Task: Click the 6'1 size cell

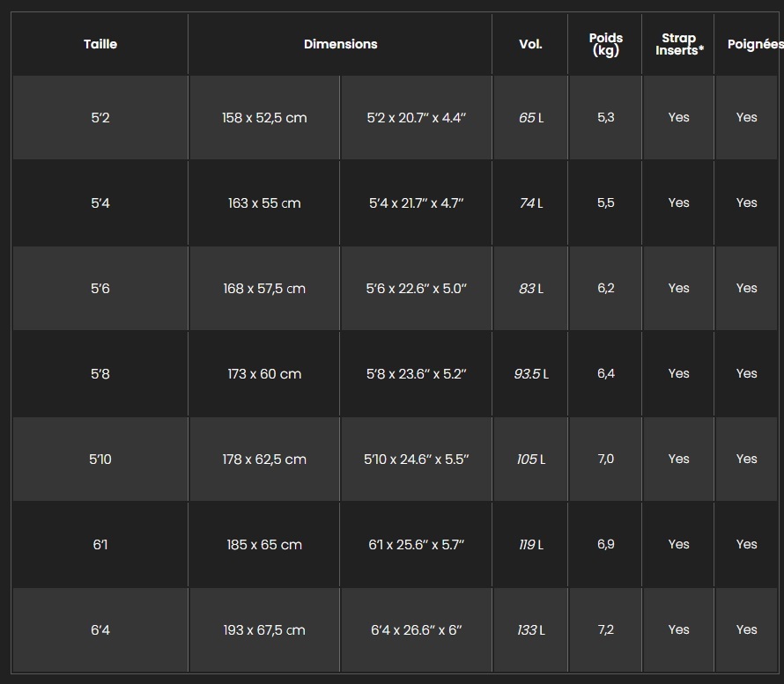Action: (x=100, y=545)
